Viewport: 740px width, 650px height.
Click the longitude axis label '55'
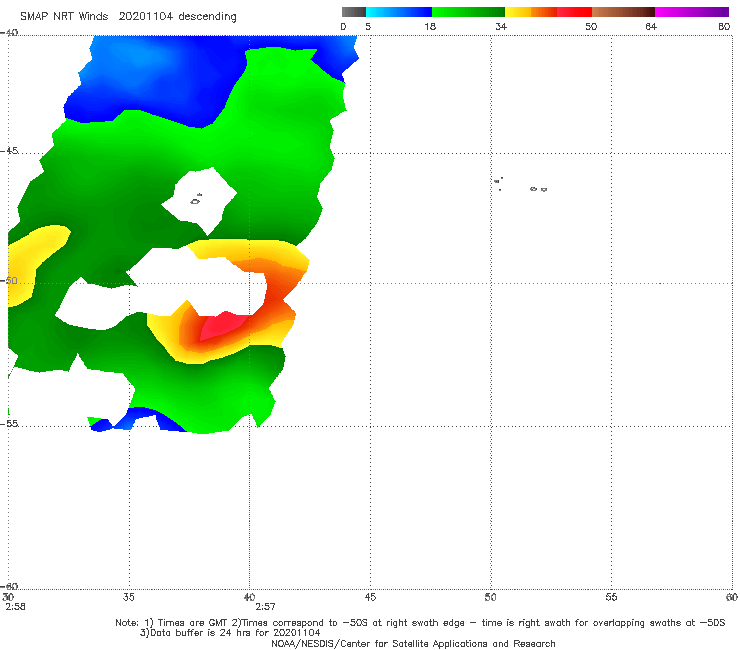point(611,597)
